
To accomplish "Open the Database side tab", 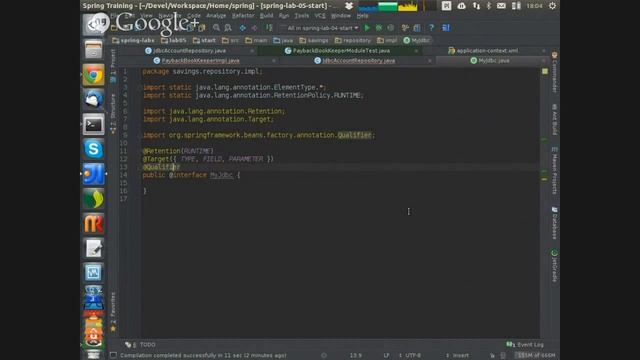I will point(554,223).
